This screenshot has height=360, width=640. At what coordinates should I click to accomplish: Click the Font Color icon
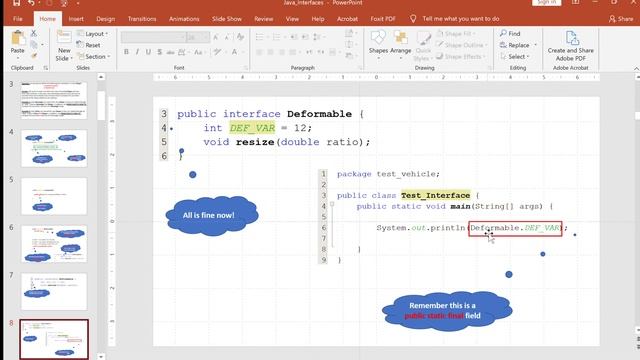235,52
